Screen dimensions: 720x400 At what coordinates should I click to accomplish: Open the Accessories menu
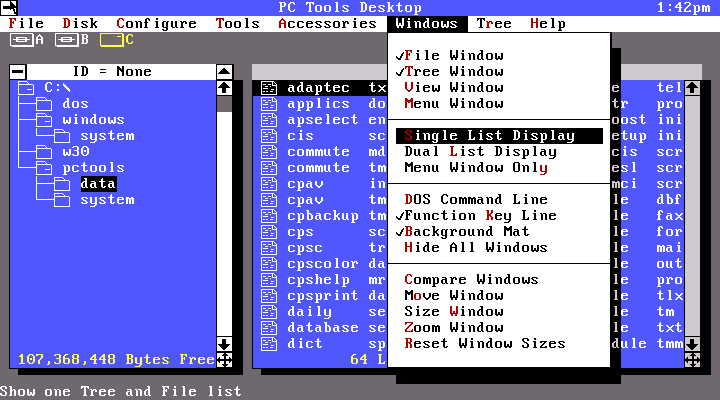point(327,23)
